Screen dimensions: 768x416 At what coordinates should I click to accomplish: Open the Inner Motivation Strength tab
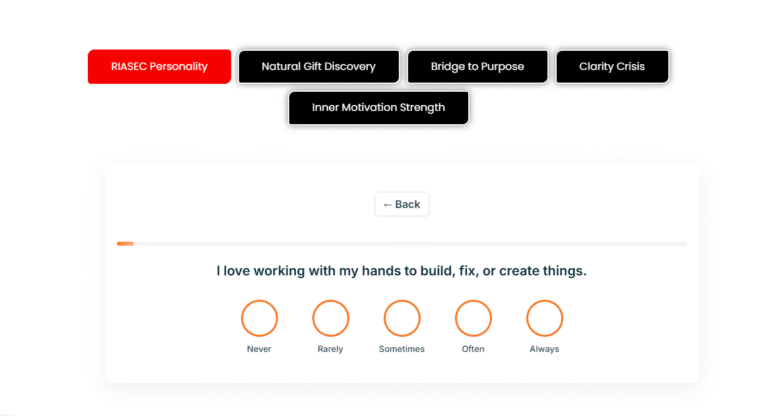click(378, 108)
